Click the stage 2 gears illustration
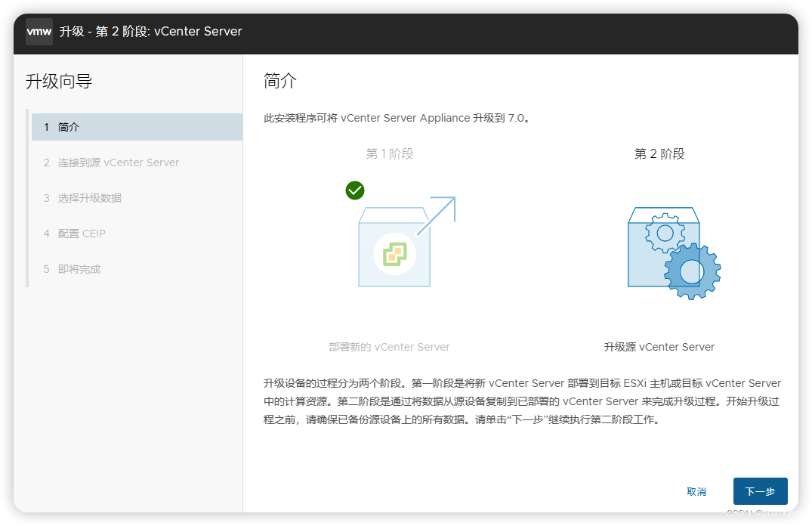This screenshot has height=526, width=812. click(674, 253)
